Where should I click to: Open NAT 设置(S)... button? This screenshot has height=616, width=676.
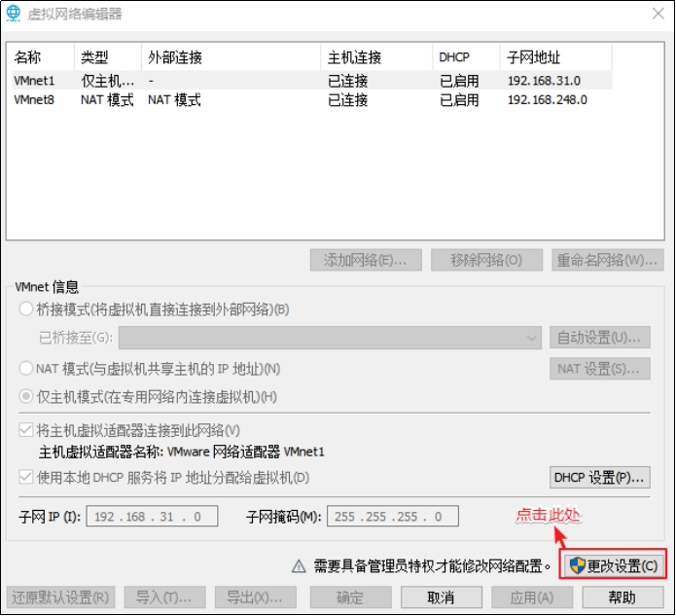click(600, 369)
